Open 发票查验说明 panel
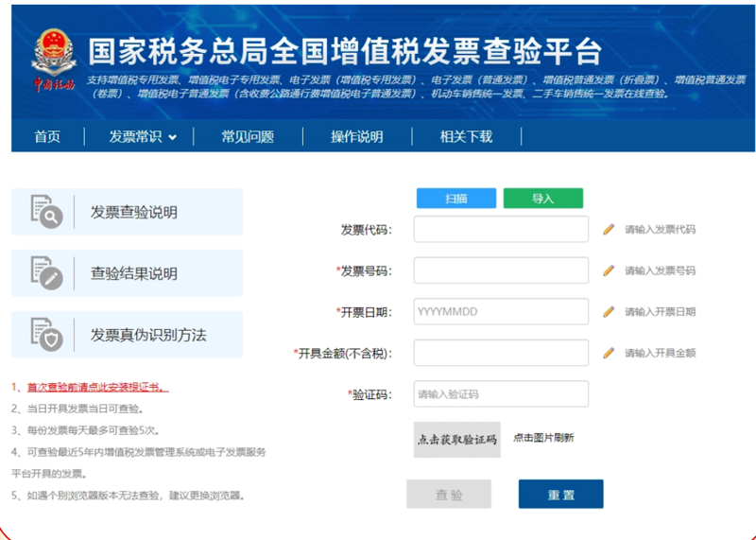This screenshot has height=540, width=756. [x=128, y=212]
